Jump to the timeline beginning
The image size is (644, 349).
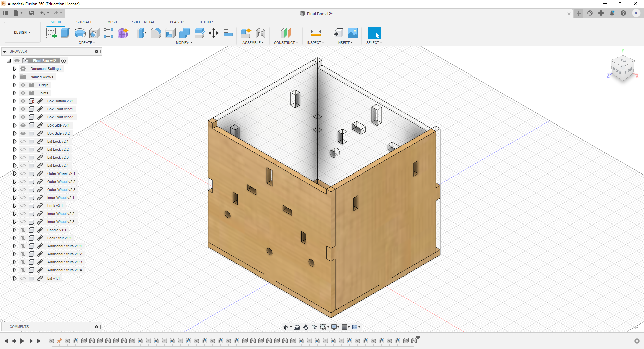click(6, 341)
